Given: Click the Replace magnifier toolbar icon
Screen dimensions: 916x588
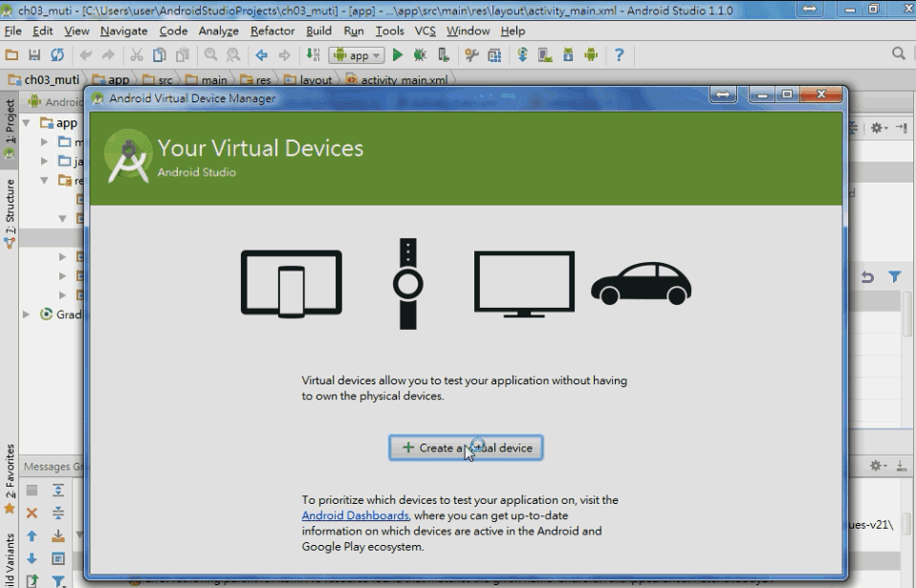Looking at the screenshot, I should (233, 54).
